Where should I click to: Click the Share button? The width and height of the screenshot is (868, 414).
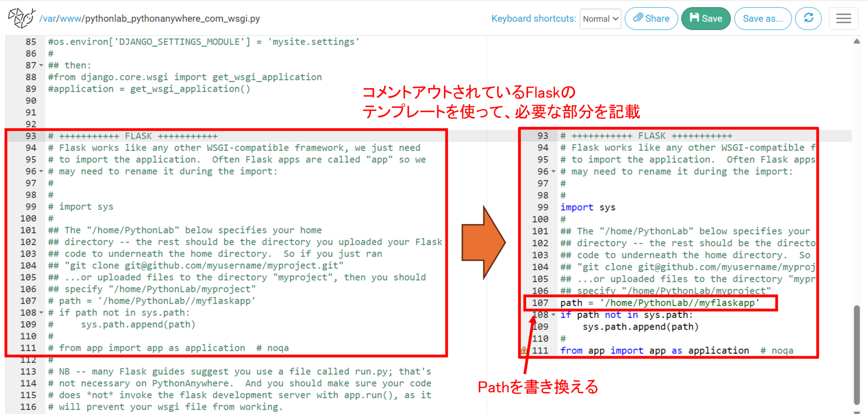651,18
